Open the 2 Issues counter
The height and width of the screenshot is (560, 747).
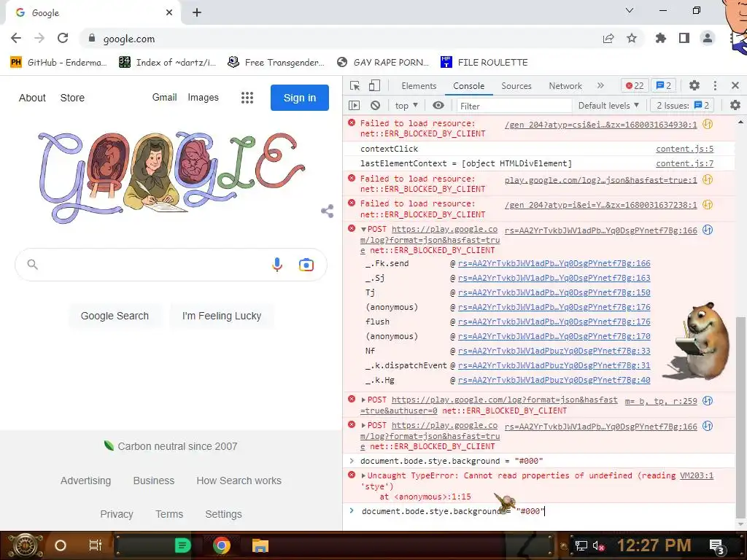[682, 105]
